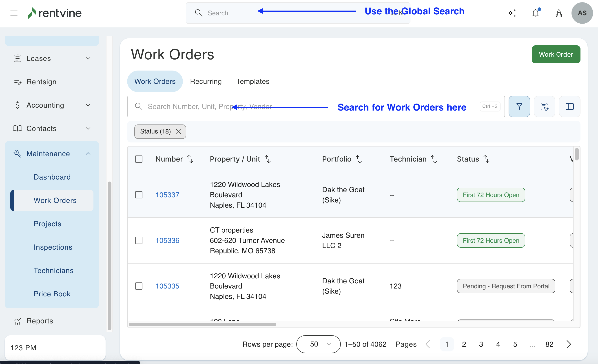Click the horizontal table scrollbar
Viewport: 598px width, 364px height.
pos(202,324)
